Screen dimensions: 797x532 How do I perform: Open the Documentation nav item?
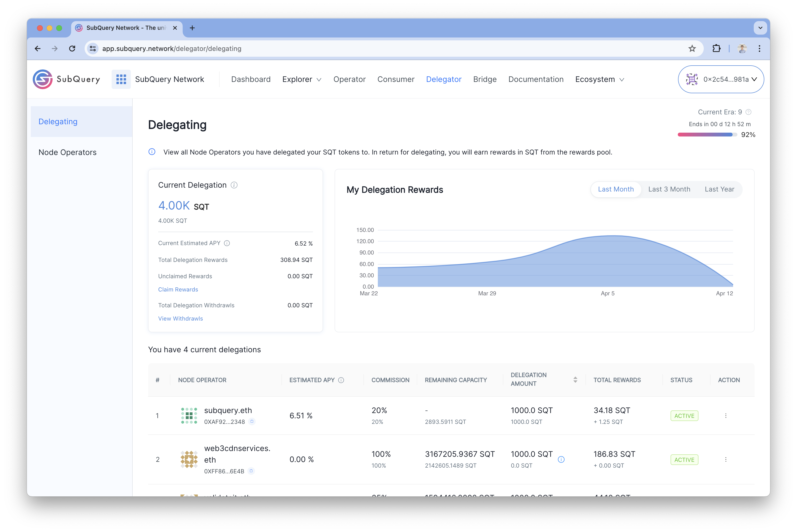(x=536, y=79)
